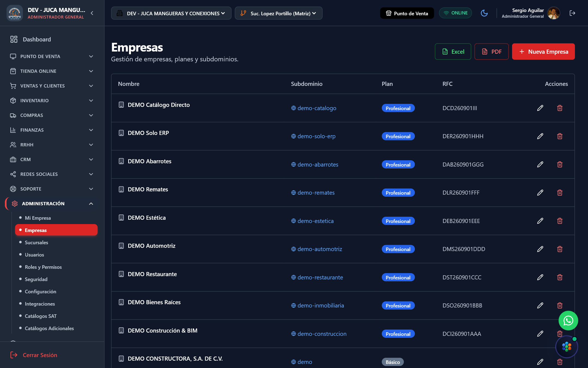Click Cerrar Sesión
Image resolution: width=588 pixels, height=368 pixels.
coord(34,355)
